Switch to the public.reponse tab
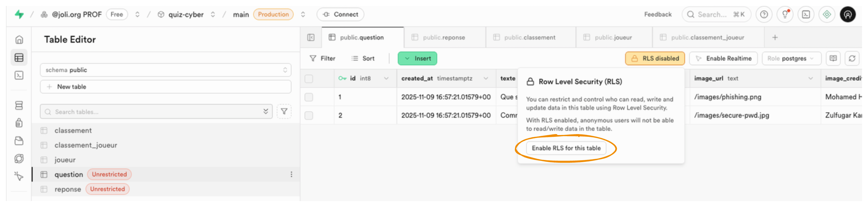This screenshot has height=207, width=868. (444, 37)
